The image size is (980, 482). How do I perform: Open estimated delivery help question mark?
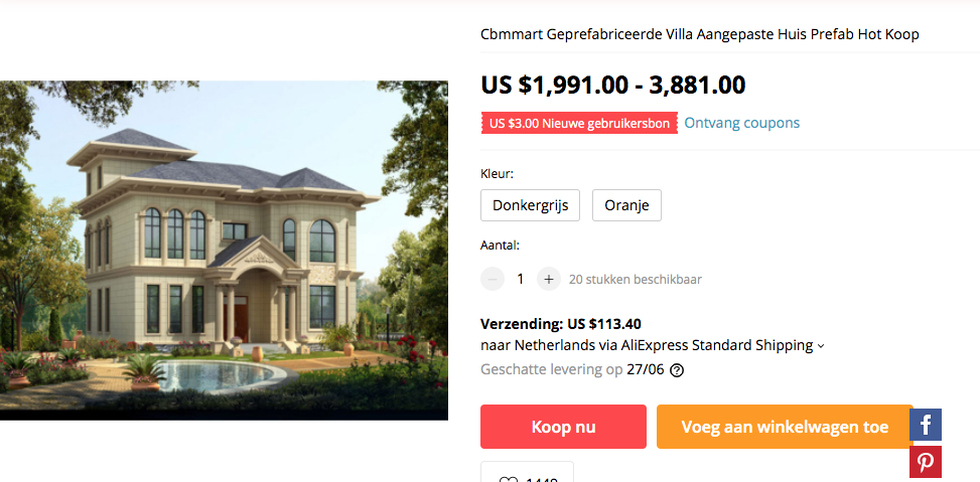point(676,370)
